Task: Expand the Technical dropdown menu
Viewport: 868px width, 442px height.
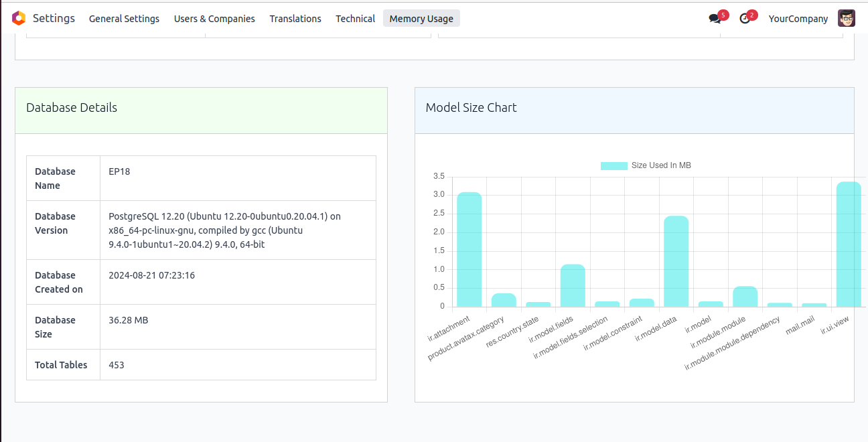Action: 355,19
